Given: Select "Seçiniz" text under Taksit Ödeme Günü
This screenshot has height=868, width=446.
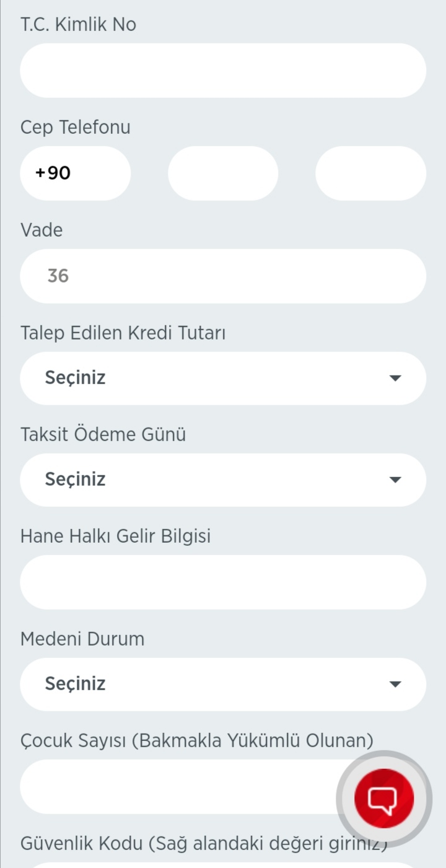Looking at the screenshot, I should coord(75,480).
